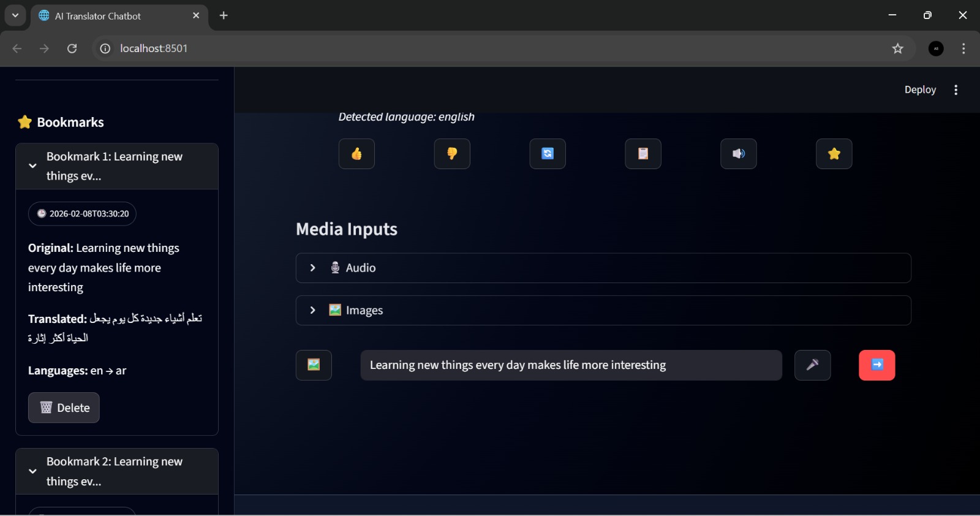View site information icon in address bar
The image size is (980, 516).
105,48
